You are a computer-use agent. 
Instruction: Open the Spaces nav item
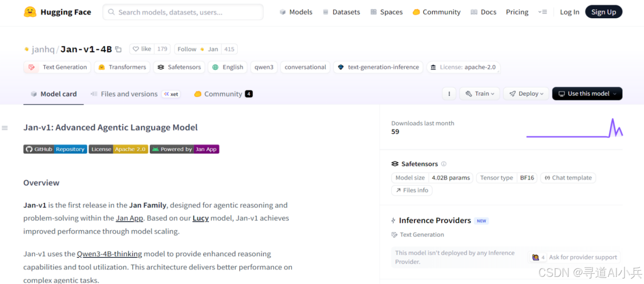(386, 12)
